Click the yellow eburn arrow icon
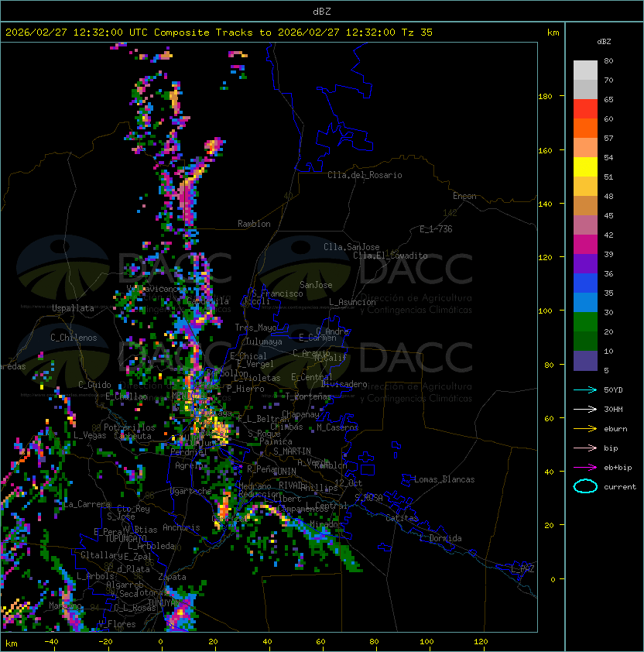This screenshot has height=652, width=644. [585, 428]
